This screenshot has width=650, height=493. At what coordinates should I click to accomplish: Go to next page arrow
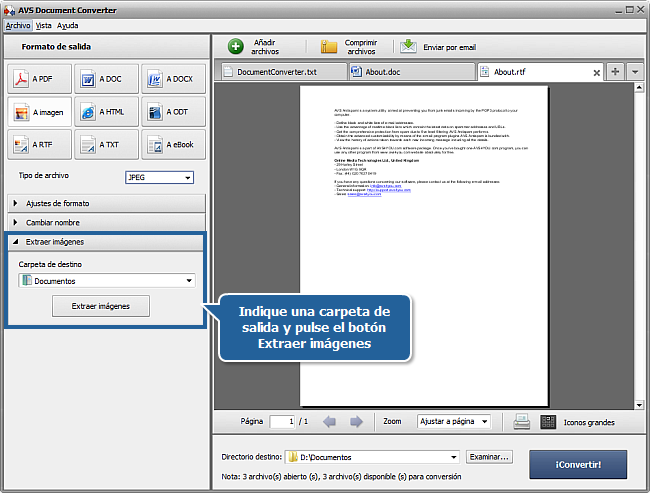(356, 422)
